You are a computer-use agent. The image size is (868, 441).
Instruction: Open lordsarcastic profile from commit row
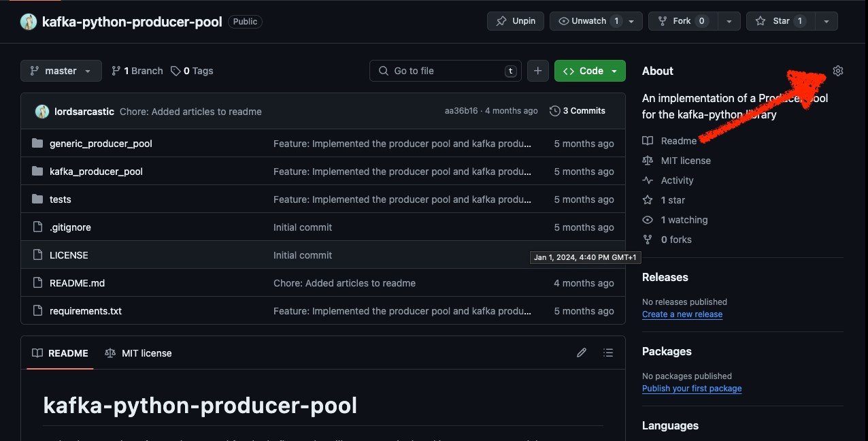tap(84, 112)
